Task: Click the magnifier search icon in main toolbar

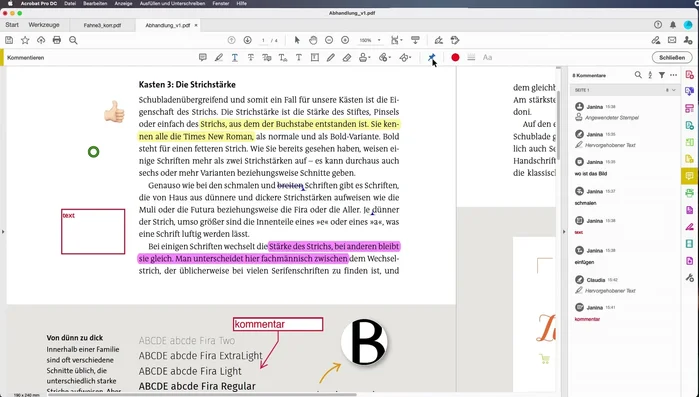Action: 73,40
